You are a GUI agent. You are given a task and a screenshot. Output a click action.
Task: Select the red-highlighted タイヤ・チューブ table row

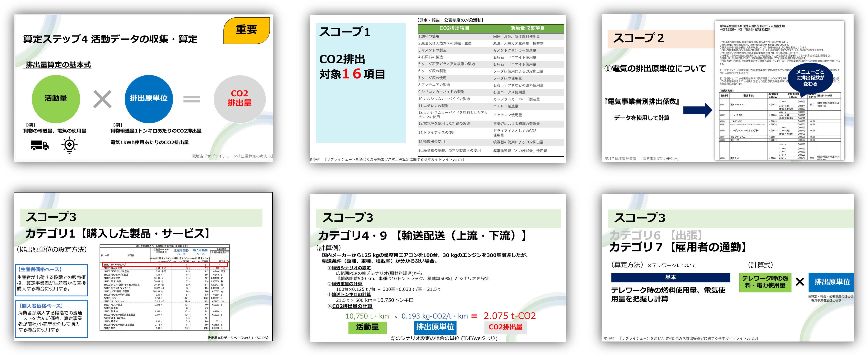coord(165,265)
